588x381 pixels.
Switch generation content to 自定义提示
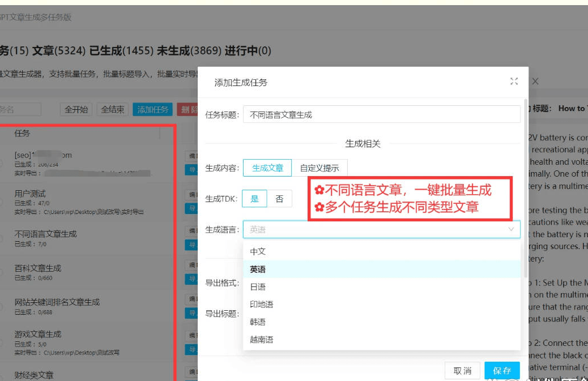pos(319,168)
